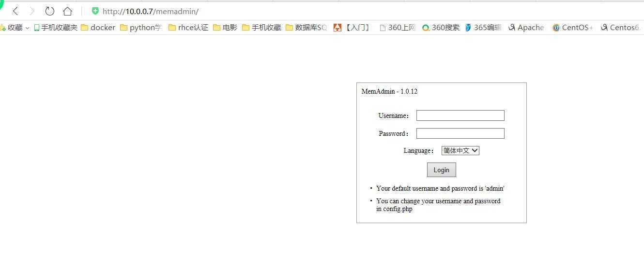Open the 【入门】 bookmark

coord(352,28)
